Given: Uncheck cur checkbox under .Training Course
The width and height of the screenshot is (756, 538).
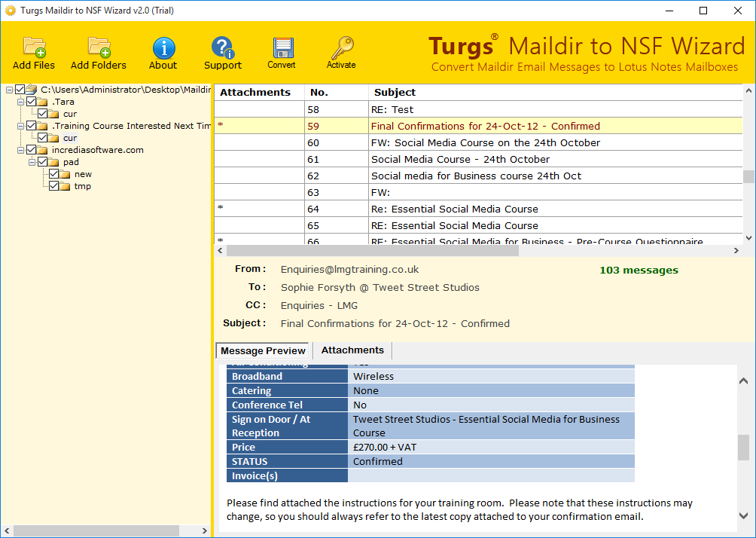Looking at the screenshot, I should [x=42, y=138].
